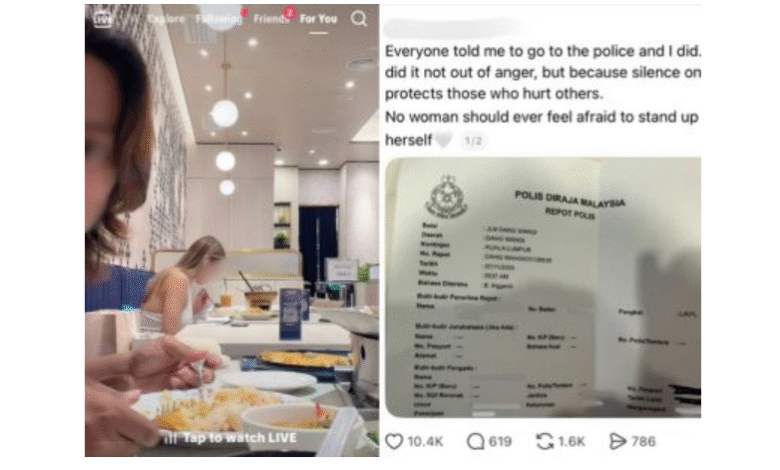Open comments via the speech bubble icon
The image size is (780, 470).
pyautogui.click(x=476, y=441)
